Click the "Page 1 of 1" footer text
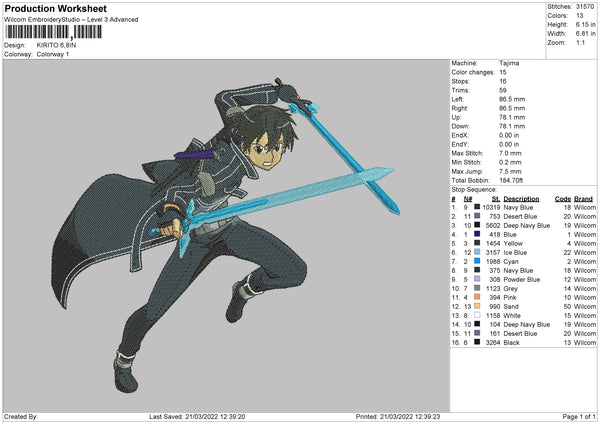The width and height of the screenshot is (600, 424). (579, 416)
